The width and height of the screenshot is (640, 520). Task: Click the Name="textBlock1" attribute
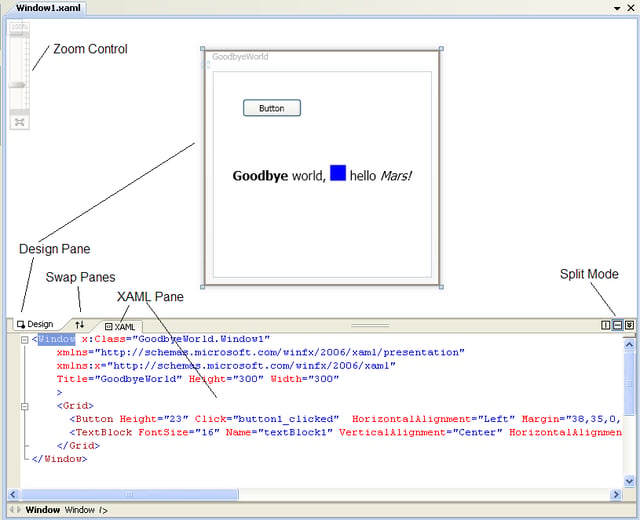[279, 433]
